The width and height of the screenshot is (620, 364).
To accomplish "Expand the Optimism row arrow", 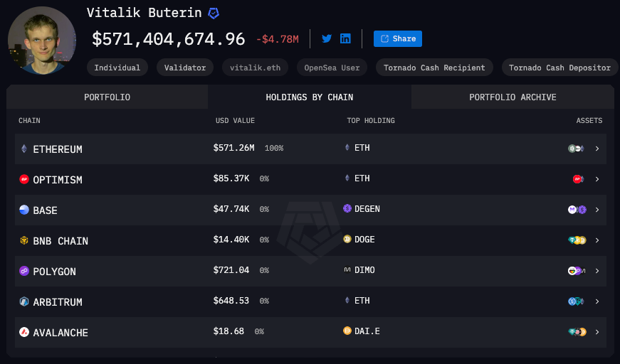I will click(597, 179).
